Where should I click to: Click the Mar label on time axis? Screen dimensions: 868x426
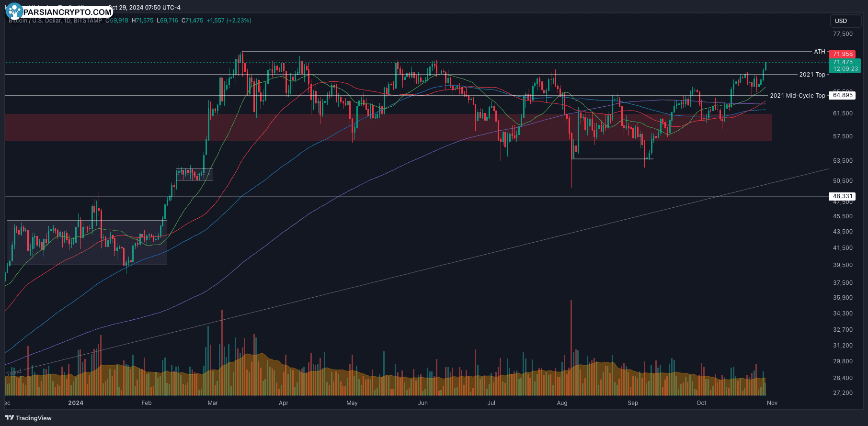click(213, 403)
